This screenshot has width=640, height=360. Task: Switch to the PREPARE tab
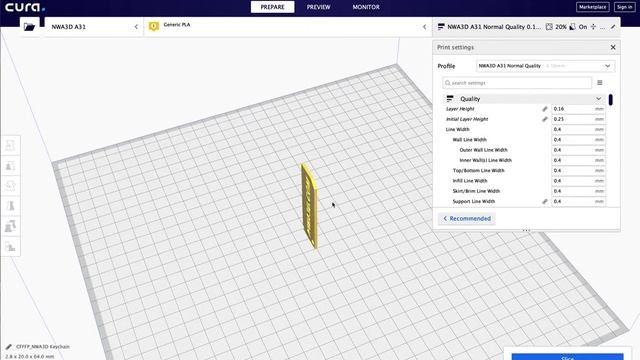click(272, 7)
